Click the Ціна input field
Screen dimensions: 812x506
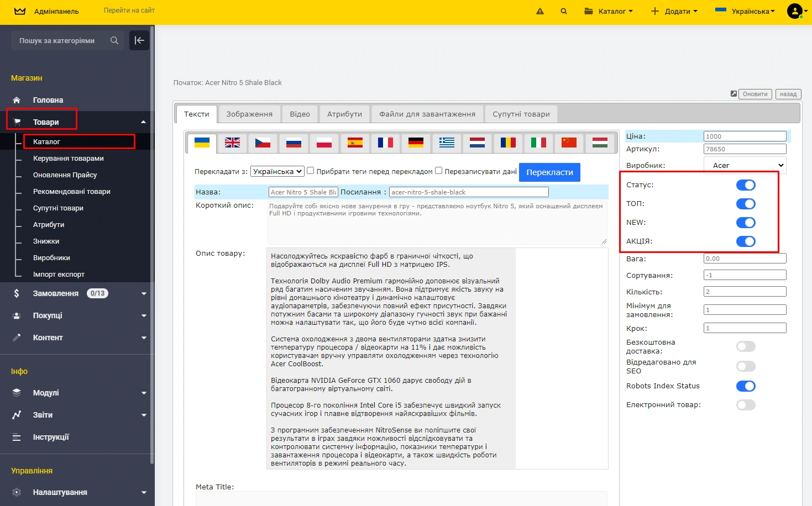(x=745, y=136)
